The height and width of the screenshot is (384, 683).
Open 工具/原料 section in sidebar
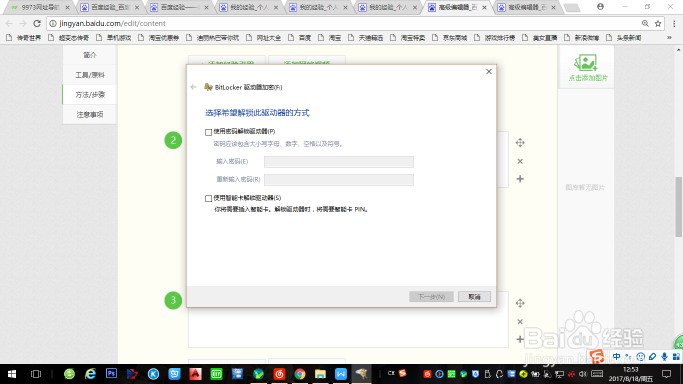click(90, 75)
